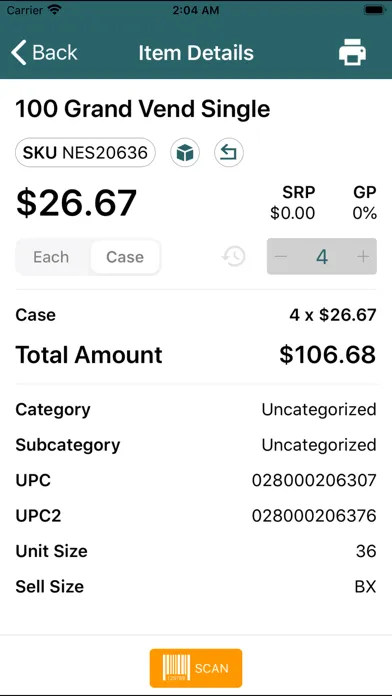The width and height of the screenshot is (392, 696).
Task: Select the UPC2 028000206376 value
Action: pos(314,516)
